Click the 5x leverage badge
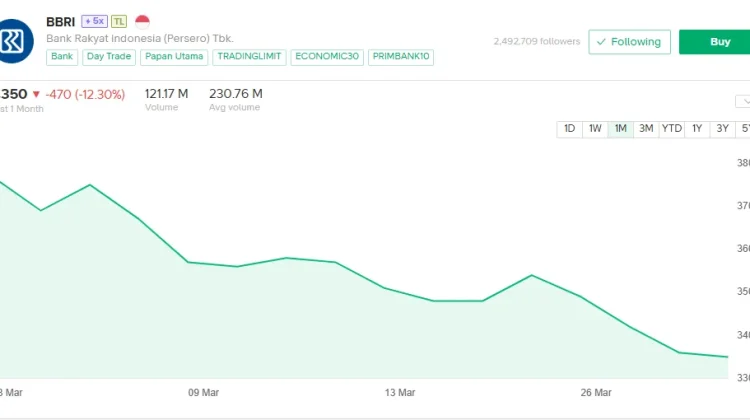 click(x=94, y=21)
